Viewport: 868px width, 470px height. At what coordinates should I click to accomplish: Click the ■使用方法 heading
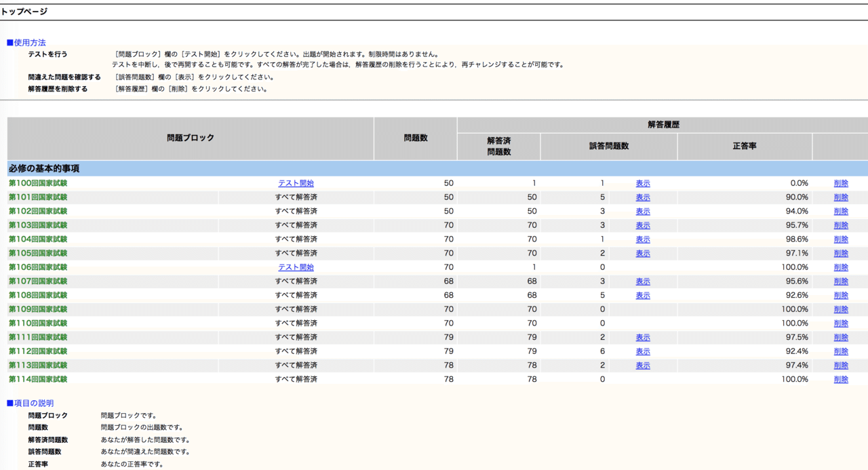click(x=26, y=43)
